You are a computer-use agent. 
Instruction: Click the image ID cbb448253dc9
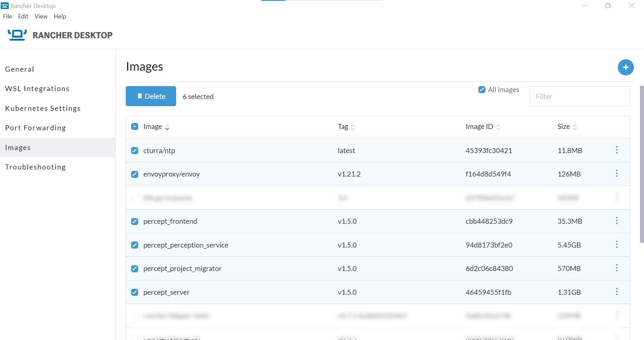pyautogui.click(x=489, y=221)
